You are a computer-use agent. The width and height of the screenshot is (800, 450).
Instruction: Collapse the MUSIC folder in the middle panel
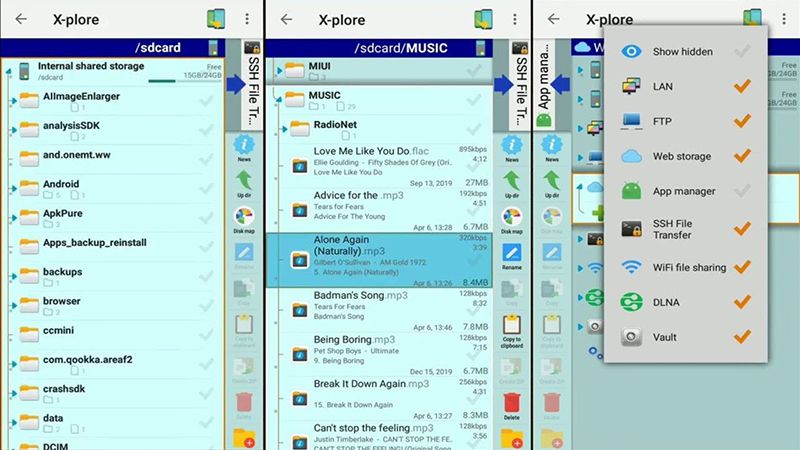(x=277, y=97)
